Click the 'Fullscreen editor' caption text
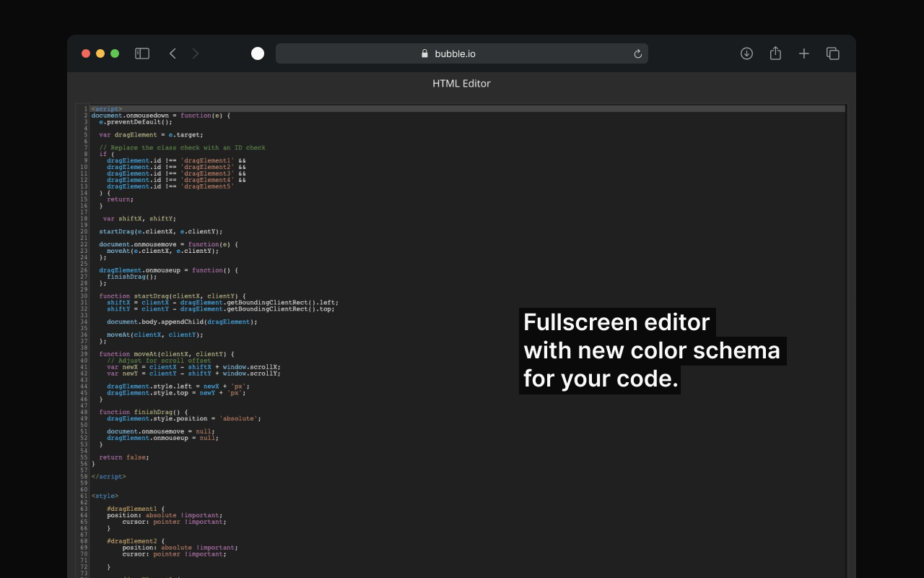The height and width of the screenshot is (578, 924). click(616, 322)
